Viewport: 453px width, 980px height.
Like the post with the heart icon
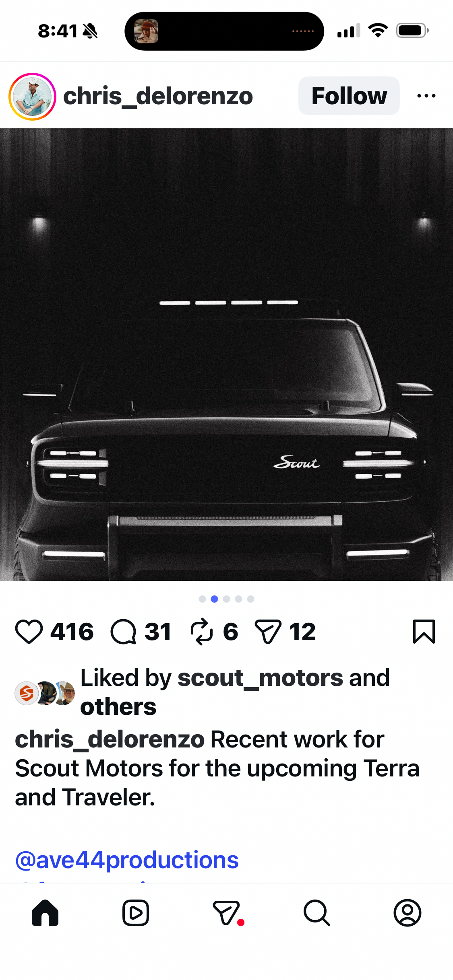(x=29, y=632)
